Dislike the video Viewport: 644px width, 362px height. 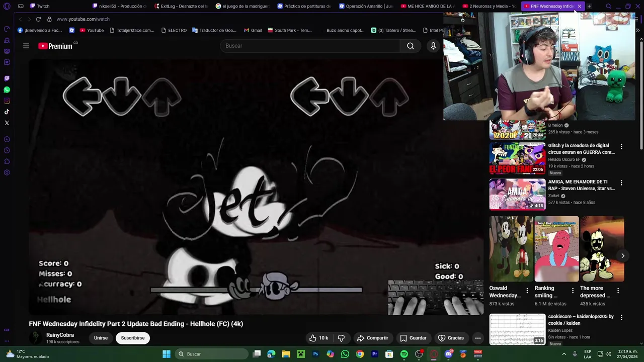[341, 338]
